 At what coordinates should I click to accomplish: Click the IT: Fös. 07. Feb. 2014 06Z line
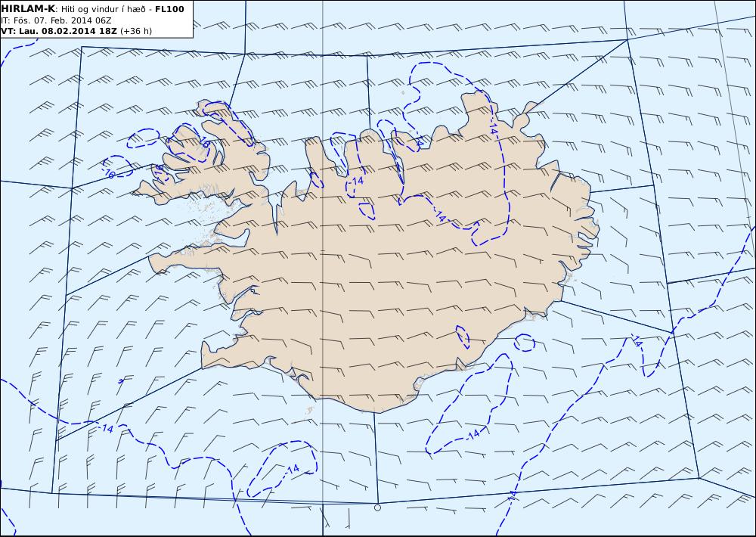(x=57, y=20)
